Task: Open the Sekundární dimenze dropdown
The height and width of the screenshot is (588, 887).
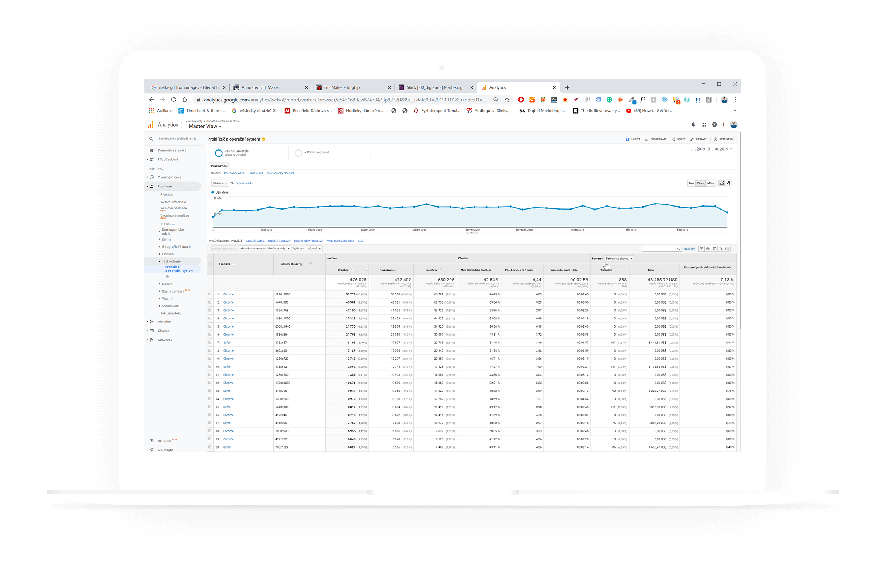Action: click(x=264, y=249)
